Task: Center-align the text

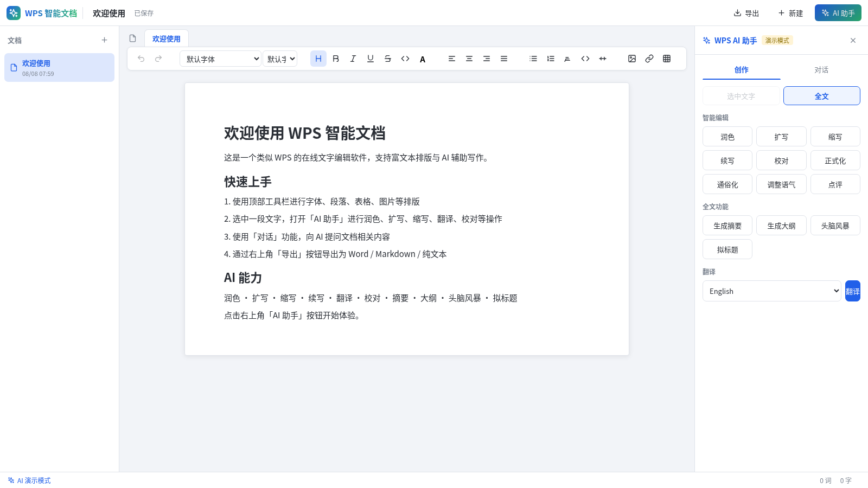Action: (469, 59)
